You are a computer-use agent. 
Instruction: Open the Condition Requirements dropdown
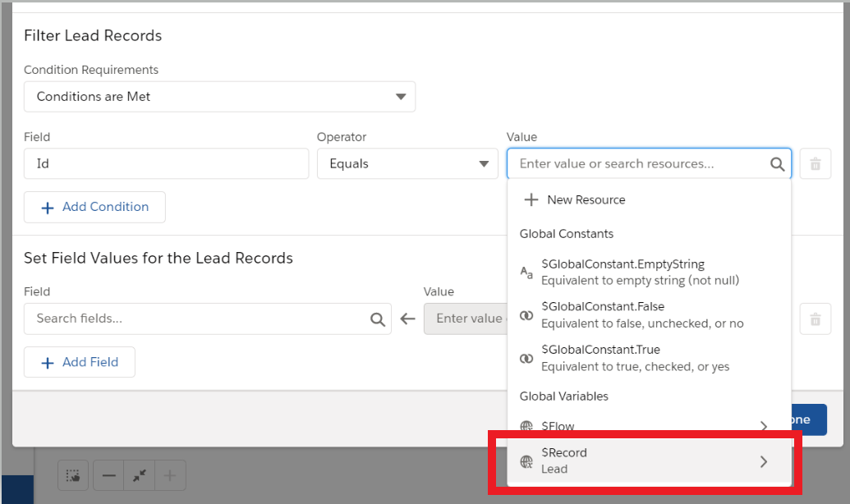220,96
